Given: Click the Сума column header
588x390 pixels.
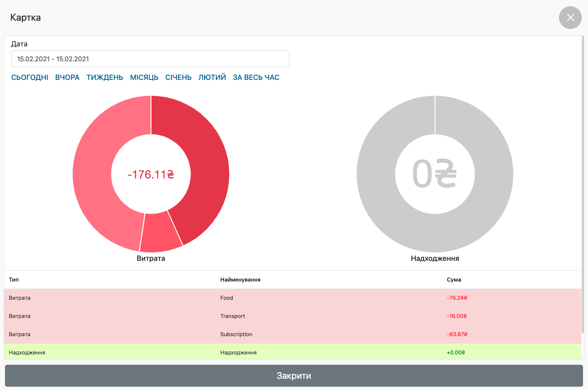Looking at the screenshot, I should coord(454,280).
